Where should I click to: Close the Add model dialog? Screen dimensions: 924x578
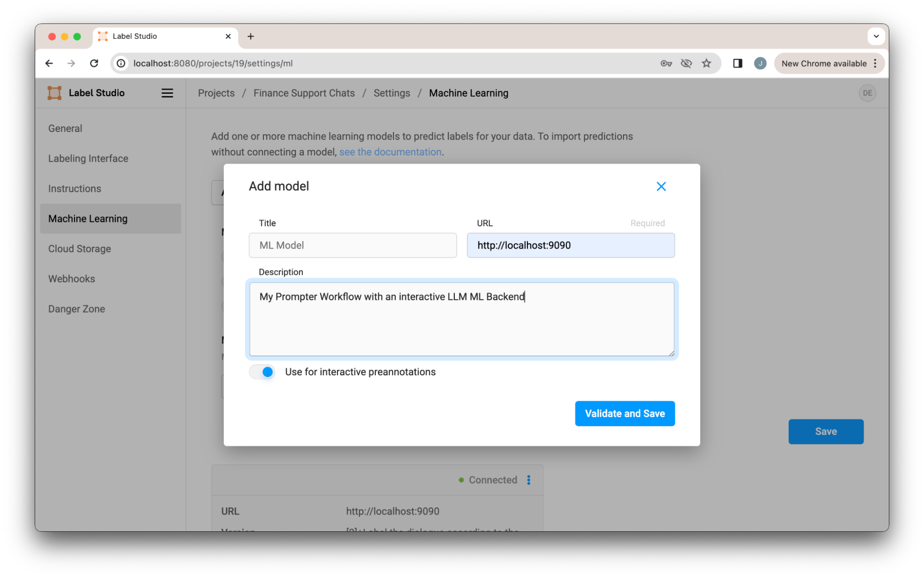tap(661, 186)
